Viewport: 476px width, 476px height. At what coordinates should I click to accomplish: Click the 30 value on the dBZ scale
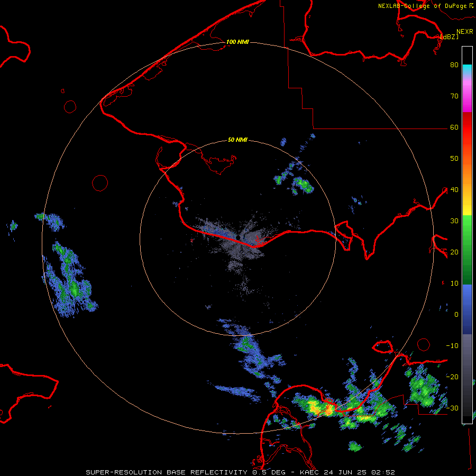point(454,221)
